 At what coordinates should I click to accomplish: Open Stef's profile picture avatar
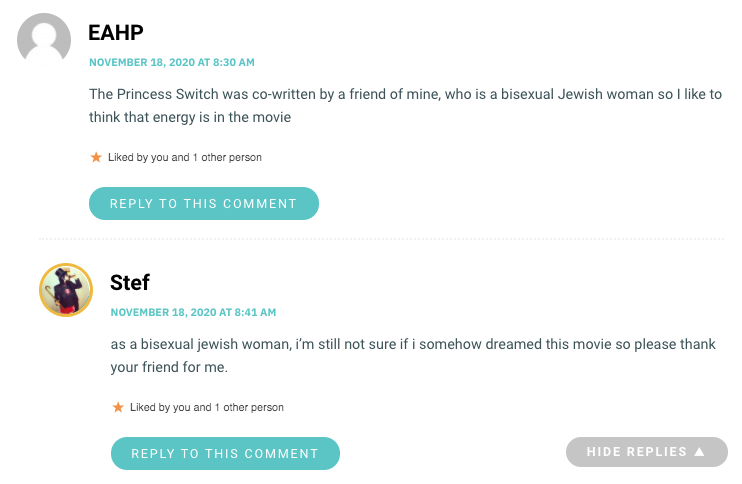pos(66,290)
